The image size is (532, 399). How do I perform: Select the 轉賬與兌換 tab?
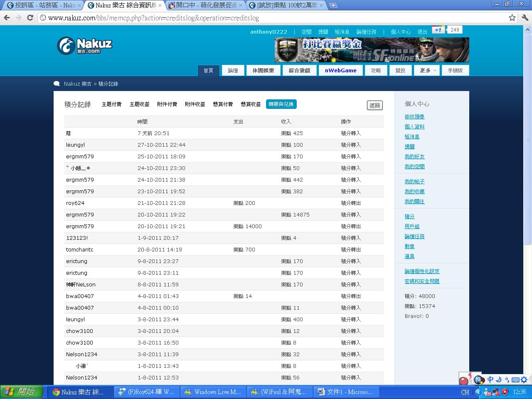coord(281,104)
